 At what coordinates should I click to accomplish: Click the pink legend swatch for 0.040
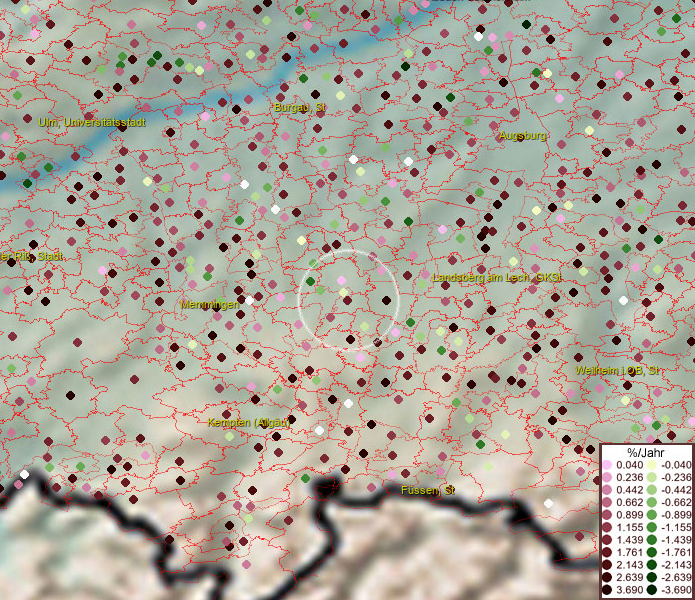point(607,465)
